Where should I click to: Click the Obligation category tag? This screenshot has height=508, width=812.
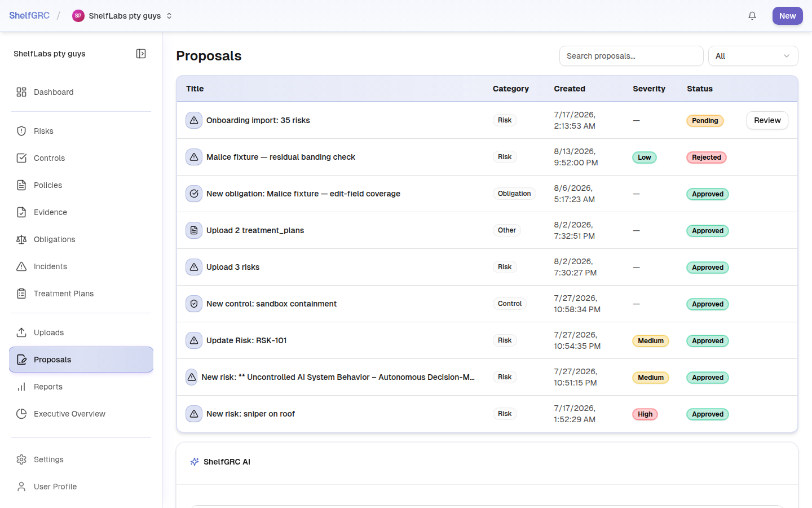(x=514, y=194)
